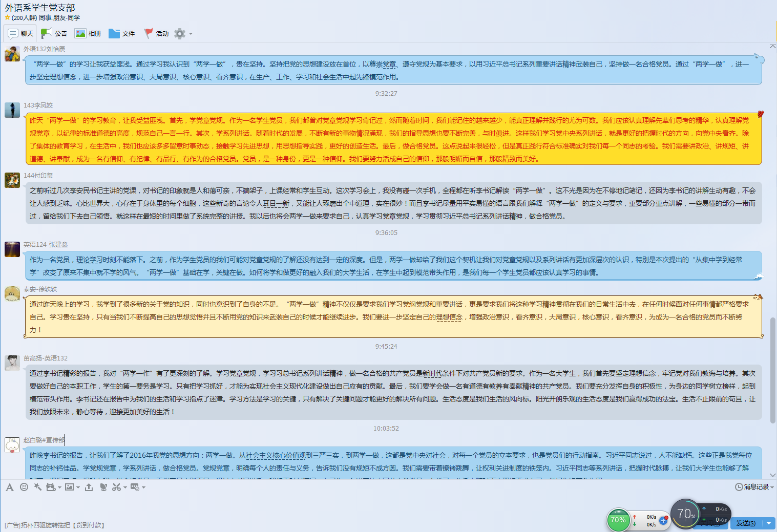This screenshot has height=532, width=777.
Task: Open the font settings 'A' icon
Action: pyautogui.click(x=9, y=487)
